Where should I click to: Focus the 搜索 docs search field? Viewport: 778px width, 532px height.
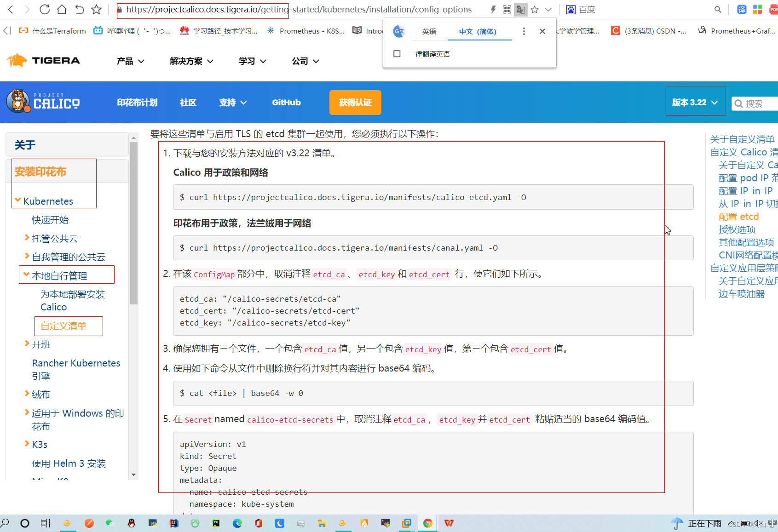tap(755, 103)
